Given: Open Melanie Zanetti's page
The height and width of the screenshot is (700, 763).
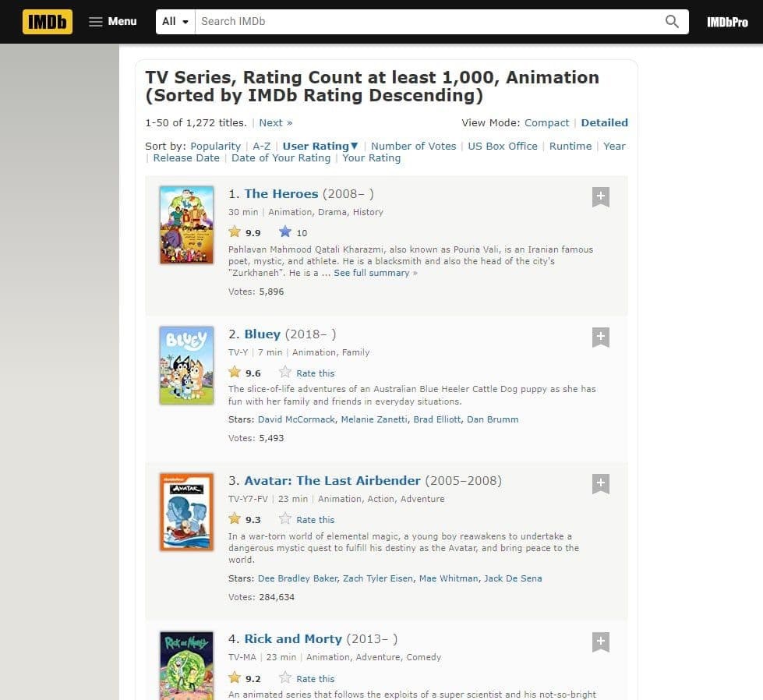Looking at the screenshot, I should point(374,419).
